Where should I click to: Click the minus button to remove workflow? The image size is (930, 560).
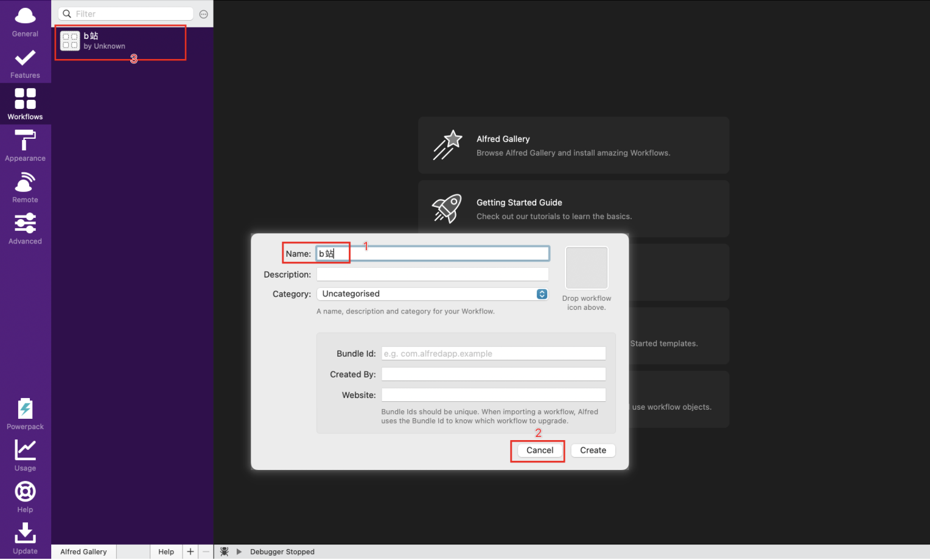click(x=206, y=551)
